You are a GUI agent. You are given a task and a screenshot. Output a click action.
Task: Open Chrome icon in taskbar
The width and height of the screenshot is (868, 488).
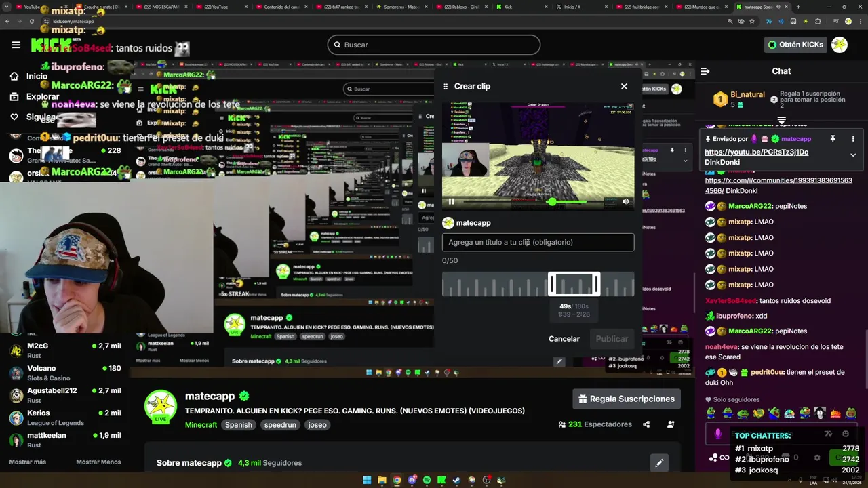[397, 480]
